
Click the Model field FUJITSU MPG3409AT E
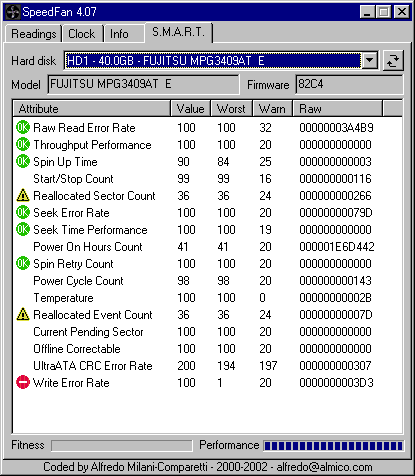143,84
